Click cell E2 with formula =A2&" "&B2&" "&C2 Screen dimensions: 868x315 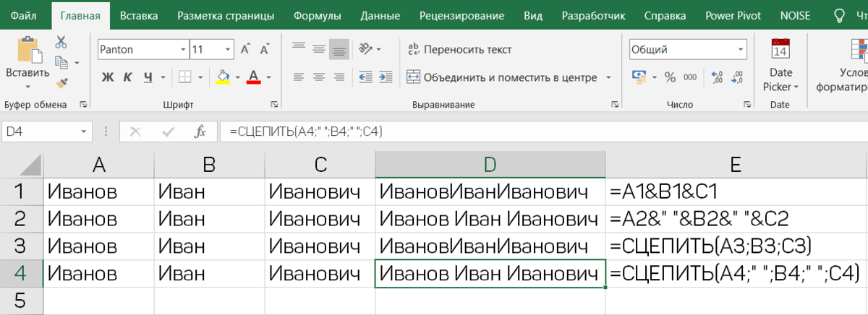[x=737, y=219]
